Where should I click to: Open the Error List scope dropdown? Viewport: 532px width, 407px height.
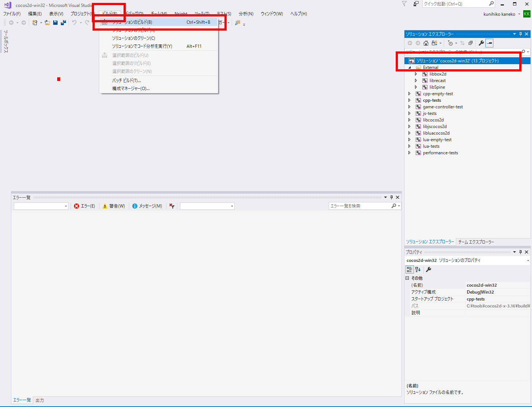click(x=41, y=206)
